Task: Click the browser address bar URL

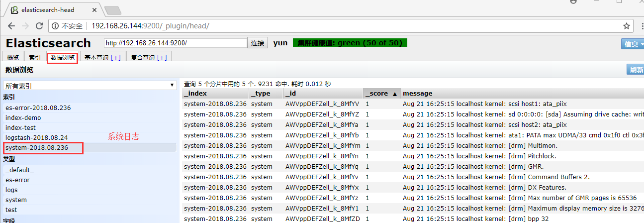Action: click(x=151, y=26)
